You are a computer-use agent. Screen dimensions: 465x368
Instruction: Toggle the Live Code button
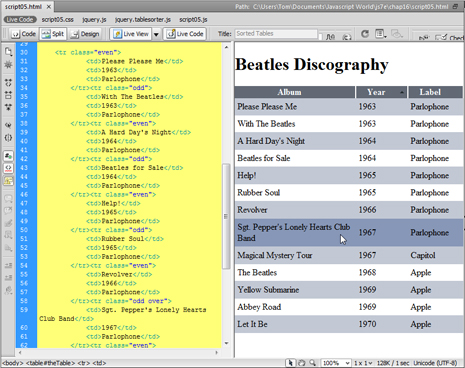tap(185, 34)
